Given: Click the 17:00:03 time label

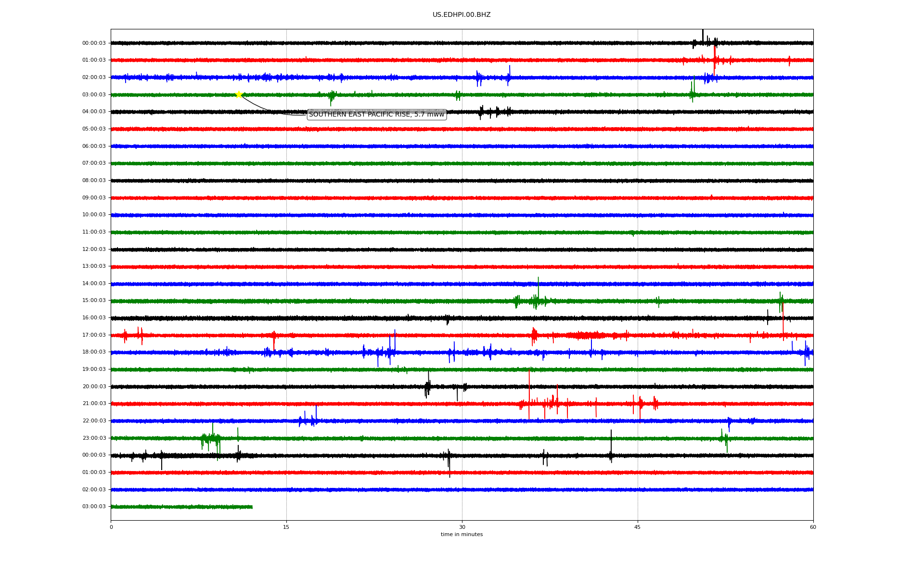Looking at the screenshot, I should (x=94, y=335).
